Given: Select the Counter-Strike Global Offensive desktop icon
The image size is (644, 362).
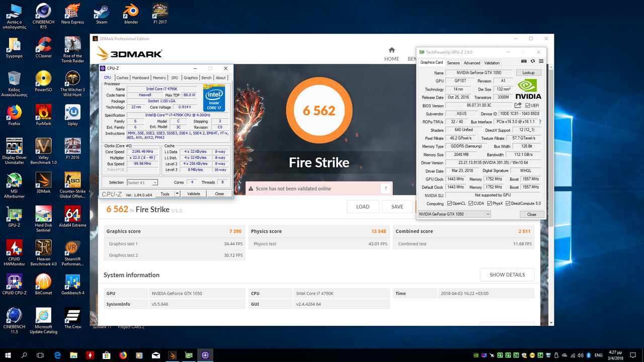Looking at the screenshot, I should click(72, 185).
